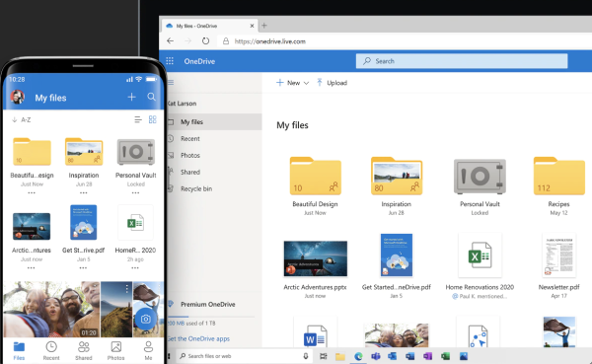This screenshot has height=364, width=592.
Task: Tap the plus icon in phone header
Action: point(131,97)
